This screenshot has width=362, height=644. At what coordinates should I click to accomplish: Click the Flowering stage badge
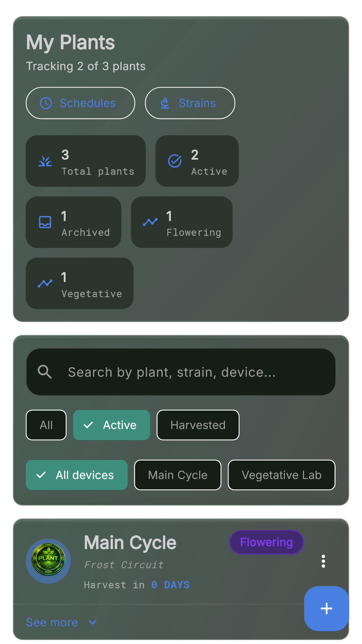pos(266,542)
